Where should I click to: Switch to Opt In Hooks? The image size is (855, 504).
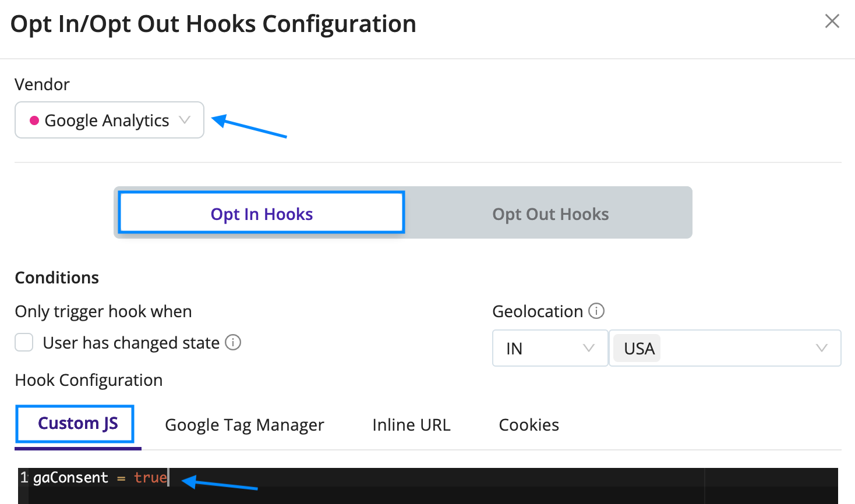pyautogui.click(x=262, y=213)
